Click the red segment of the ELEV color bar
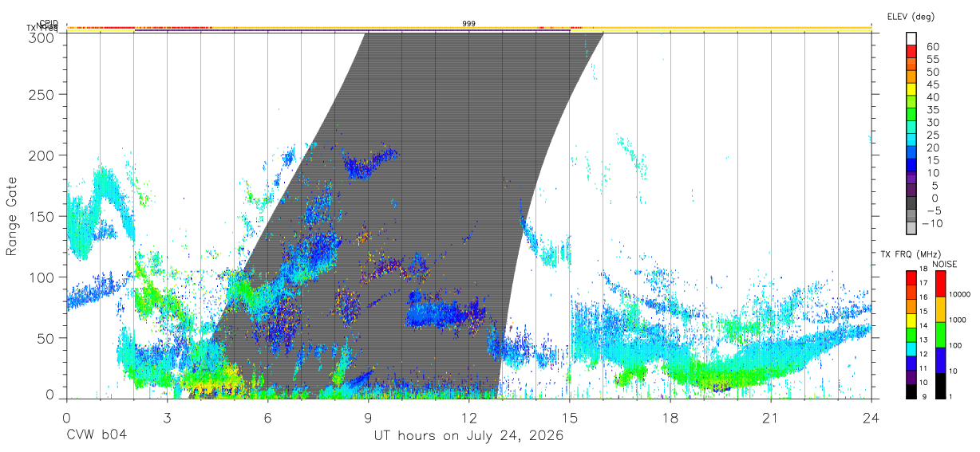The height and width of the screenshot is (452, 980). click(912, 51)
